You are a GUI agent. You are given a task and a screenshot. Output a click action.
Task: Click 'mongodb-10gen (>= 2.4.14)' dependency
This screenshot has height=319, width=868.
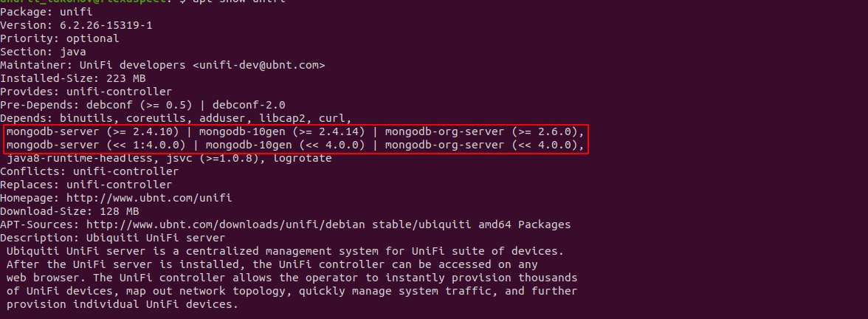click(282, 131)
